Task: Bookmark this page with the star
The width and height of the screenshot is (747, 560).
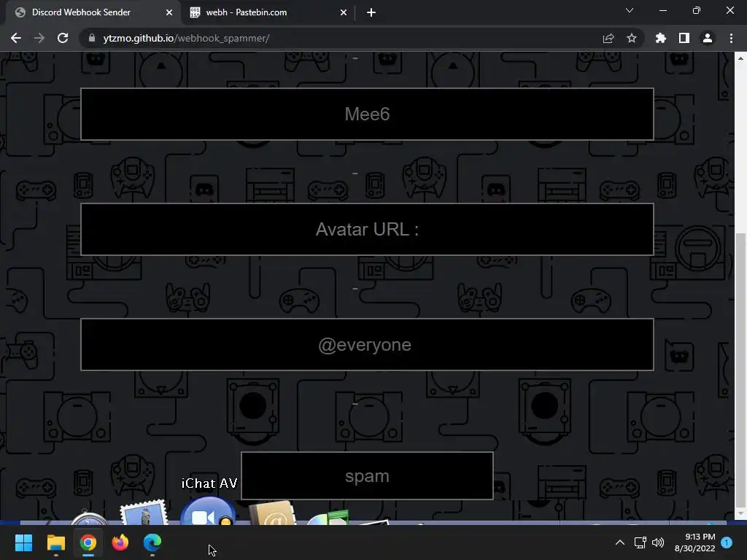Action: [632, 38]
